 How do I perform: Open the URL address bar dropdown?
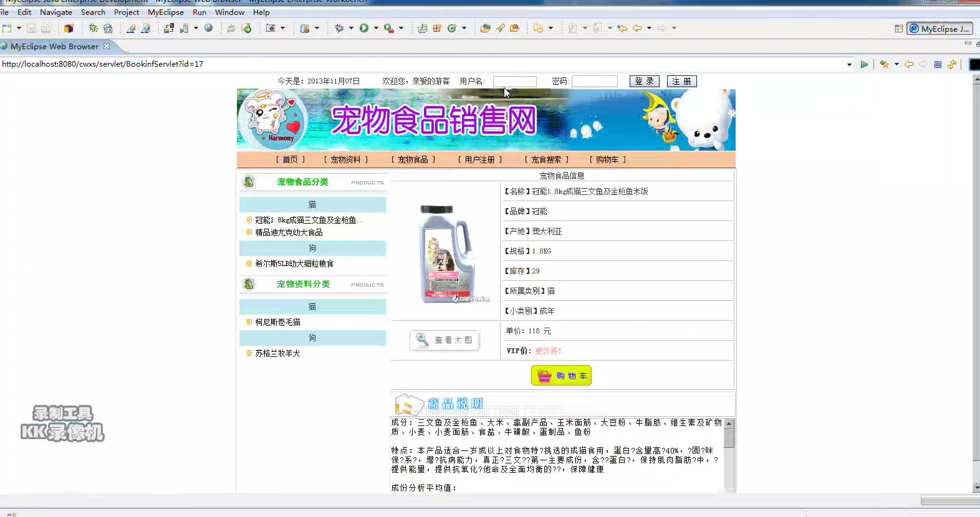pos(849,64)
